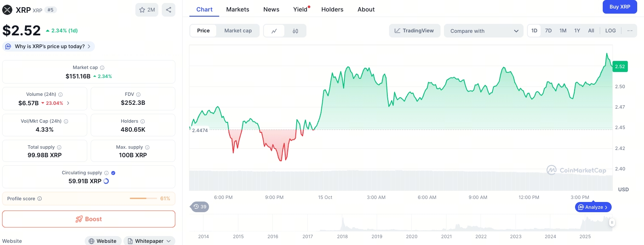
Task: Click the Buy XRP button
Action: click(x=619, y=7)
